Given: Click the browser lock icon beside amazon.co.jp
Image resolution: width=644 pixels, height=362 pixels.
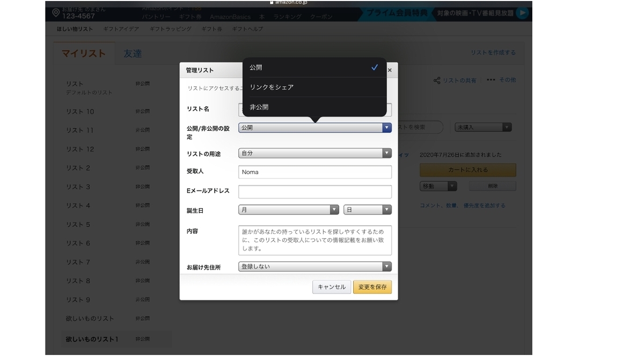Looking at the screenshot, I should (x=272, y=2).
